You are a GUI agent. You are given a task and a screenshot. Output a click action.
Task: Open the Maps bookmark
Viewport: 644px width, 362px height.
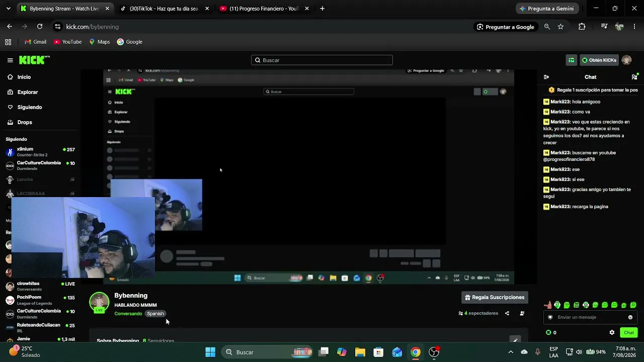click(99, 42)
